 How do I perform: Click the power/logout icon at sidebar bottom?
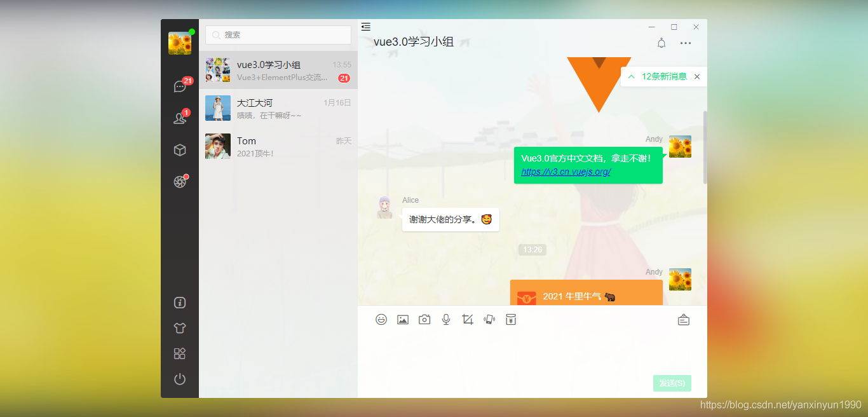(x=180, y=379)
